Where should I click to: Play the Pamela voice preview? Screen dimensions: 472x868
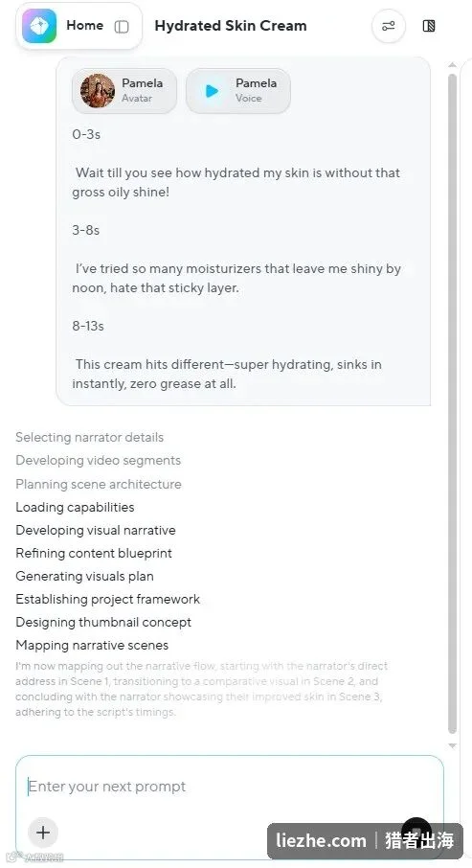coord(212,91)
